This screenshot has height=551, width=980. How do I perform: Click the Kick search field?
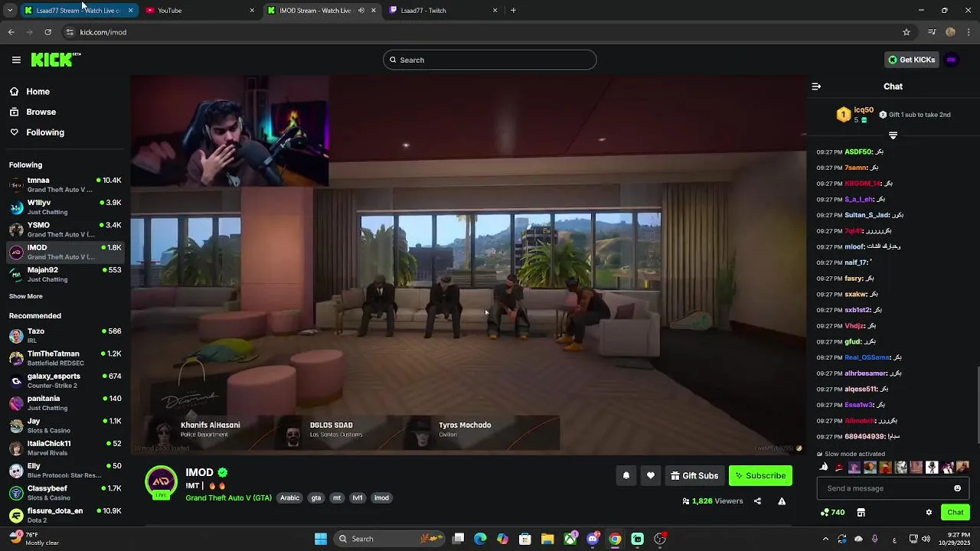(490, 60)
